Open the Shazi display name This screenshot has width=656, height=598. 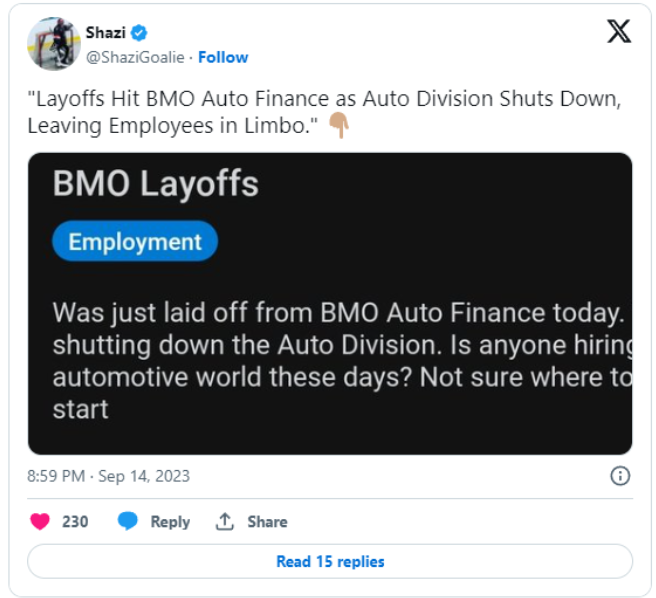[105, 33]
